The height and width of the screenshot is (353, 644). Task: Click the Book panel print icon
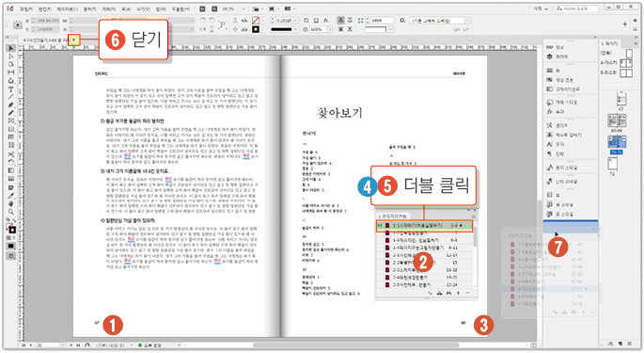(448, 293)
